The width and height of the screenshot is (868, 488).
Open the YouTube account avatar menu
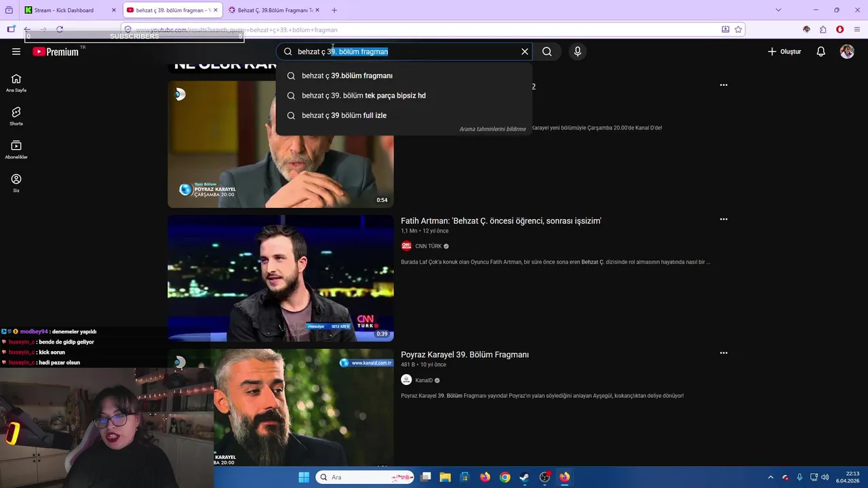click(x=847, y=52)
